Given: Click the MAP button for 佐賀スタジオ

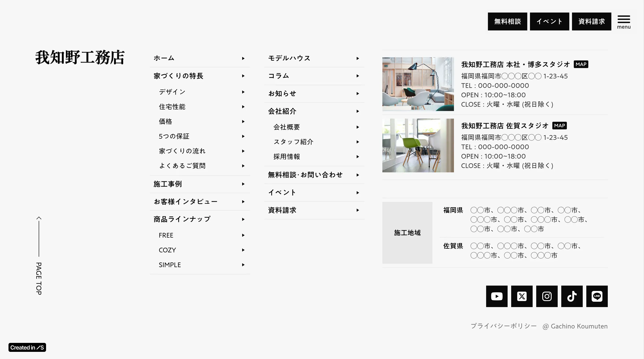Looking at the screenshot, I should tap(559, 126).
